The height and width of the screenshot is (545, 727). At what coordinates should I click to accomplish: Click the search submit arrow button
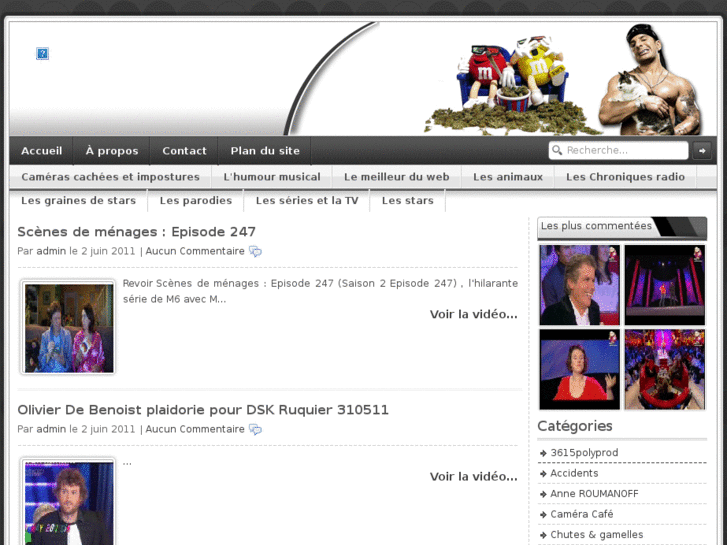point(702,151)
